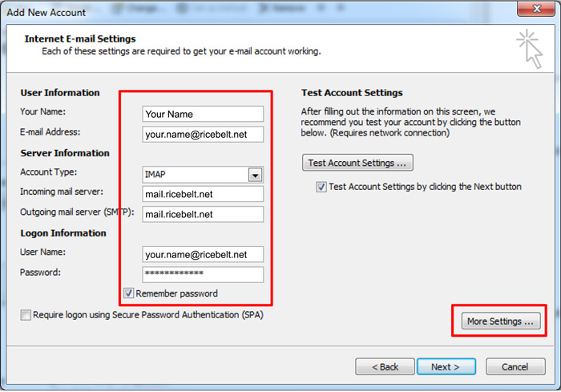Uncheck Test Account Settings by clicking Next
561x392 pixels.
[321, 187]
